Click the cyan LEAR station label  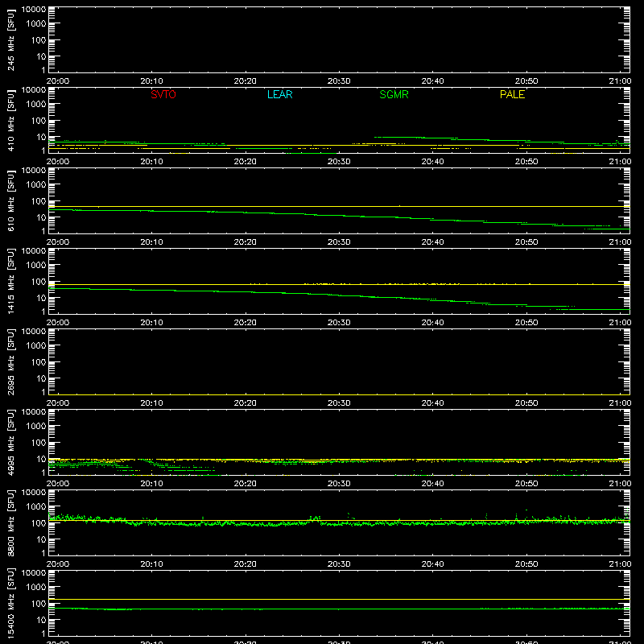coord(279,94)
